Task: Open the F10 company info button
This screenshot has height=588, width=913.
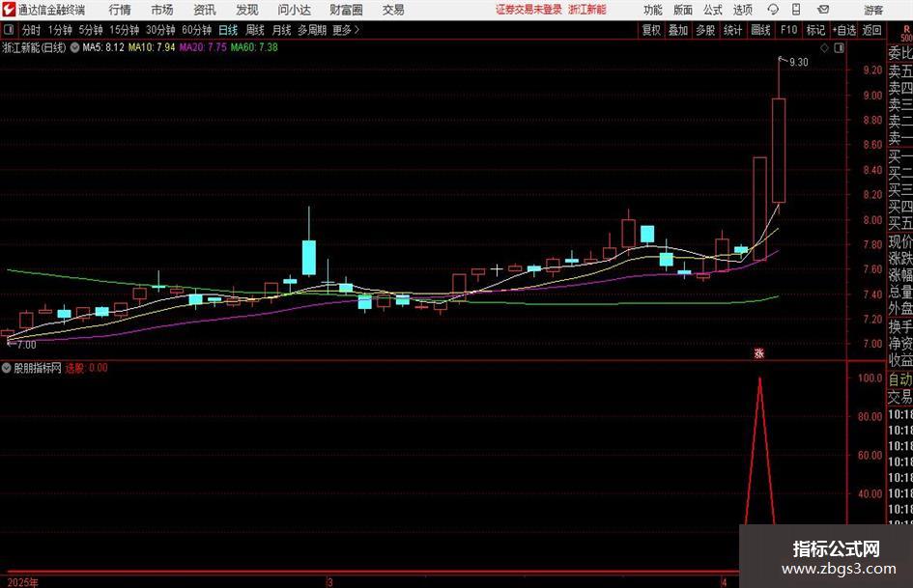Action: 788,30
